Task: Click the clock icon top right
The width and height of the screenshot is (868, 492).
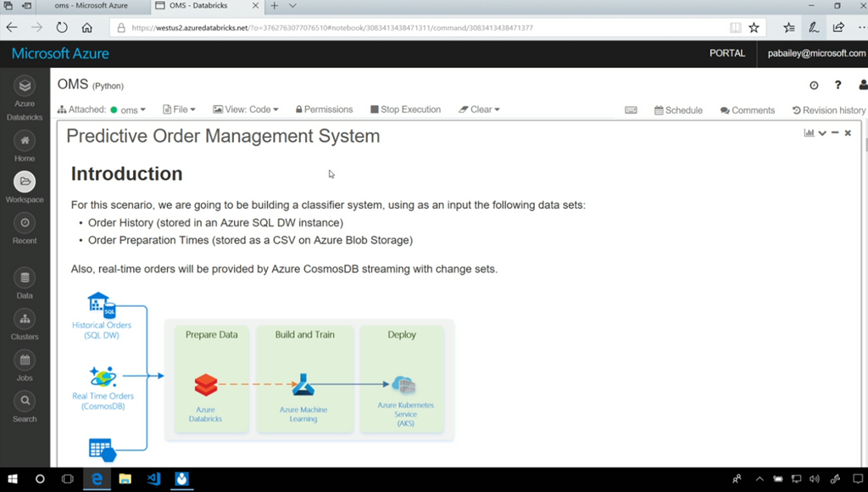Action: pos(814,86)
